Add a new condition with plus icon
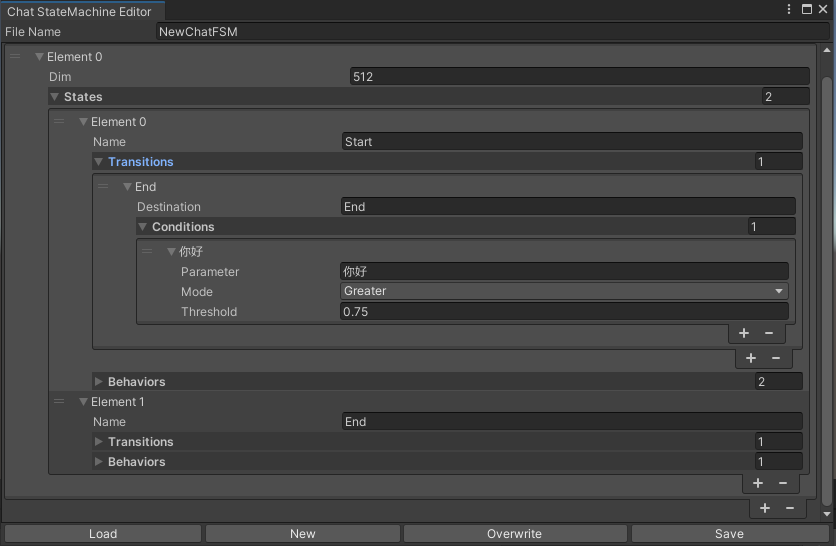 click(x=744, y=333)
